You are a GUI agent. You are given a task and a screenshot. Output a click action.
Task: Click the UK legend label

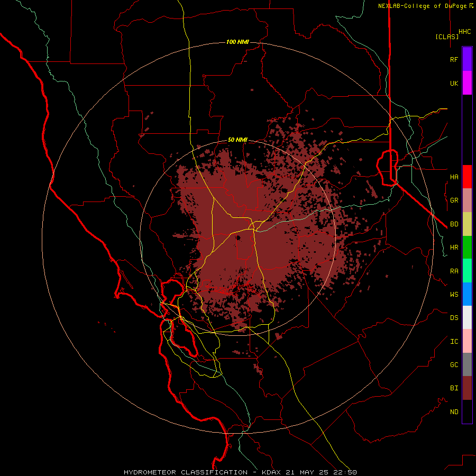pyautogui.click(x=454, y=84)
